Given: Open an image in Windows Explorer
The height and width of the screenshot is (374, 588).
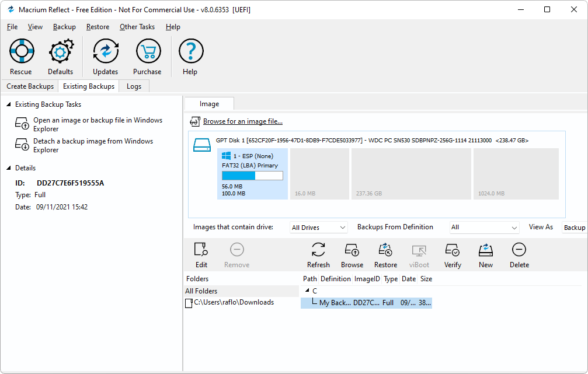Looking at the screenshot, I should point(98,124).
